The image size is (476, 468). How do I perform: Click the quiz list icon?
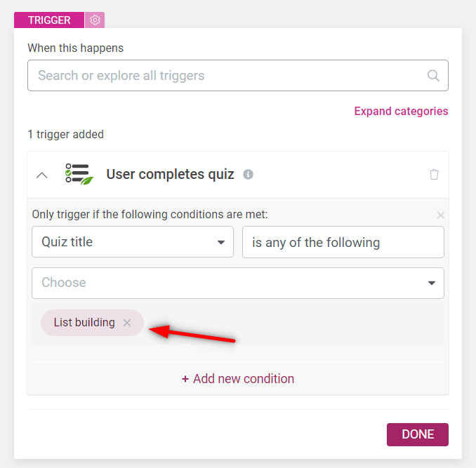[79, 175]
